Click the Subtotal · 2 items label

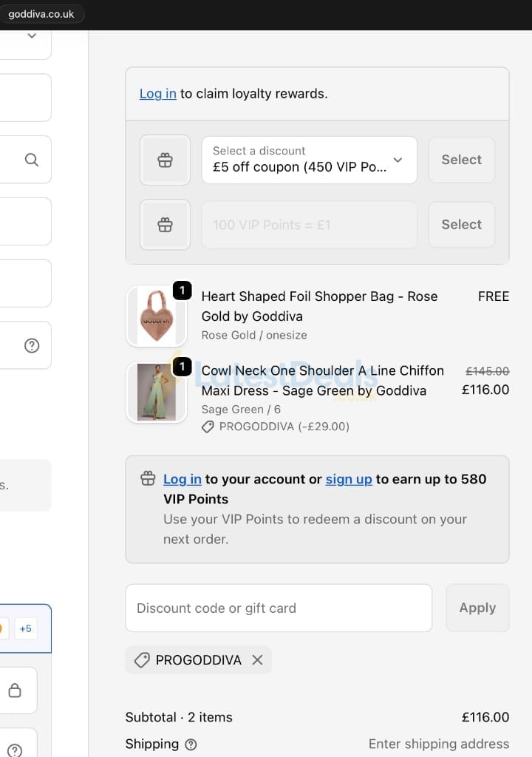(179, 717)
